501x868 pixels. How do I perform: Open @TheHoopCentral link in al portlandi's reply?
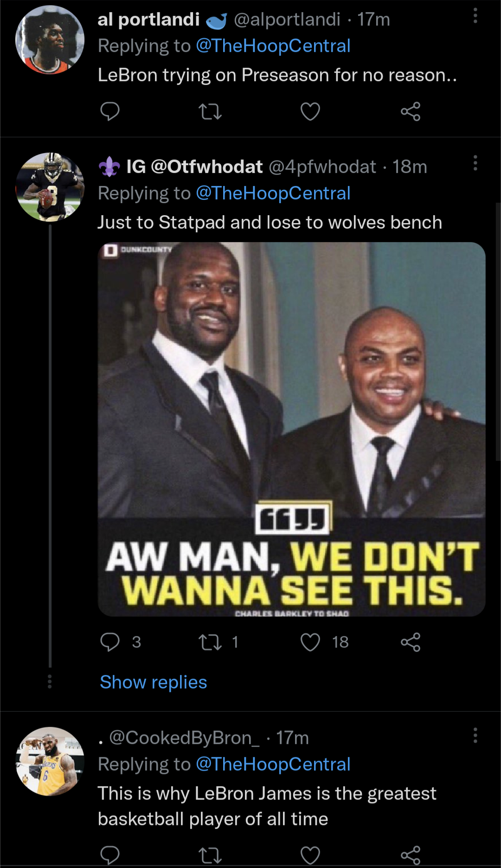(273, 46)
